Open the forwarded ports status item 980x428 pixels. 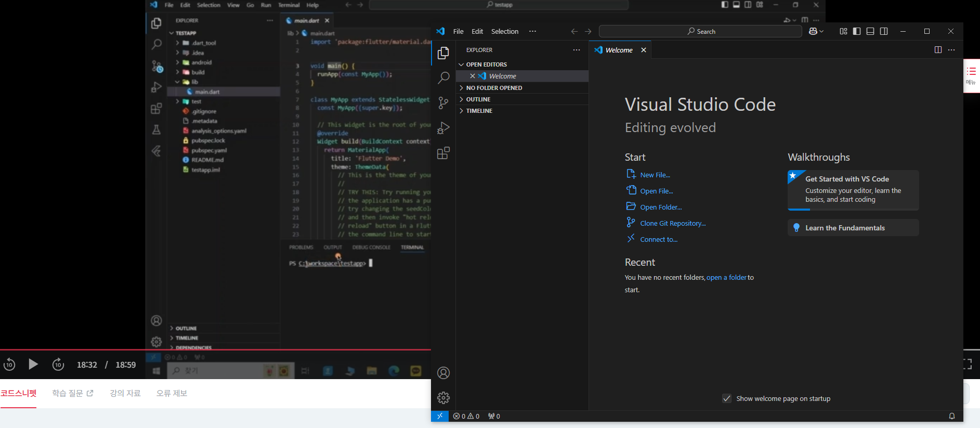click(494, 416)
